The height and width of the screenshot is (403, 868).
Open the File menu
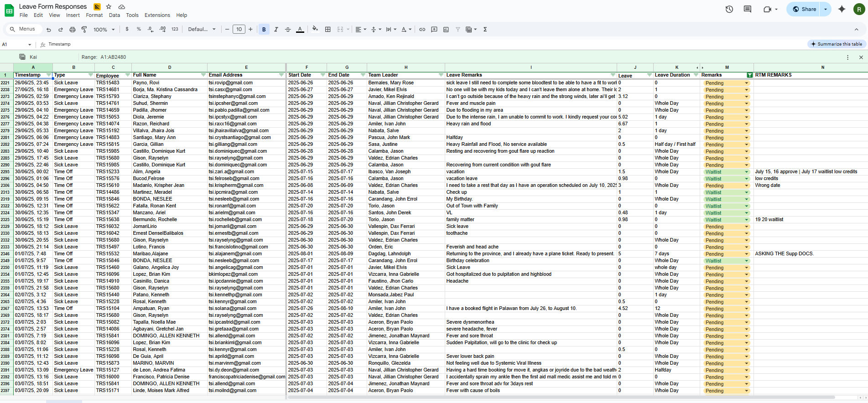24,15
